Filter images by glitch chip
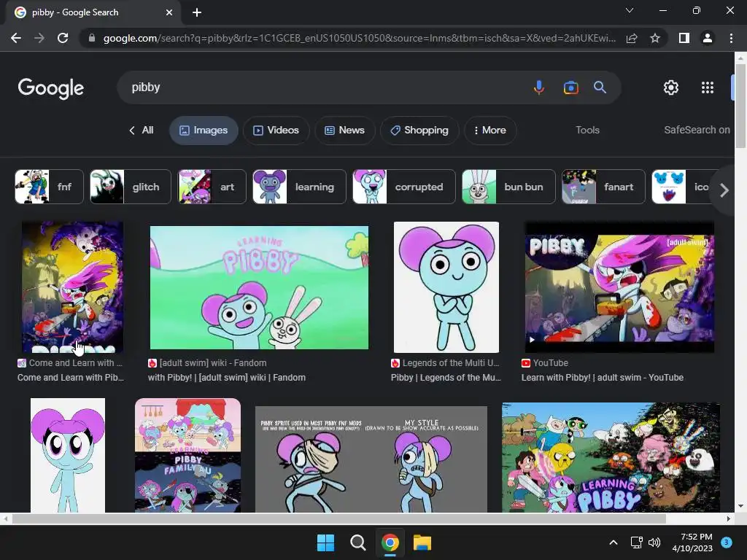747x560 pixels. [x=130, y=187]
